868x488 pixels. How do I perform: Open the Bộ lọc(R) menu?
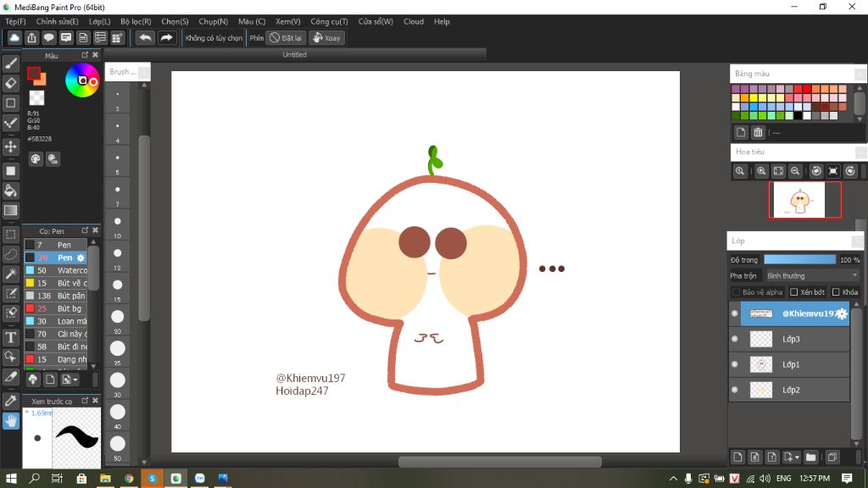[136, 21]
